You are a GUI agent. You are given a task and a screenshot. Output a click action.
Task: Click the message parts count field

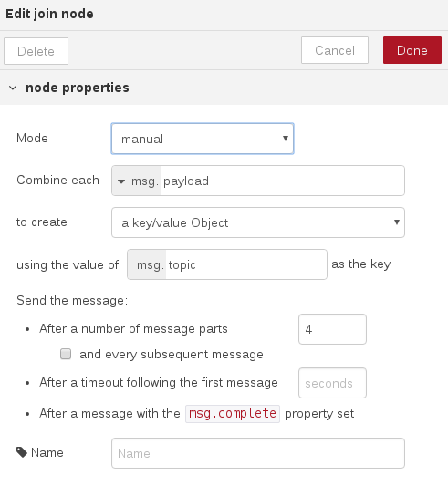(332, 329)
